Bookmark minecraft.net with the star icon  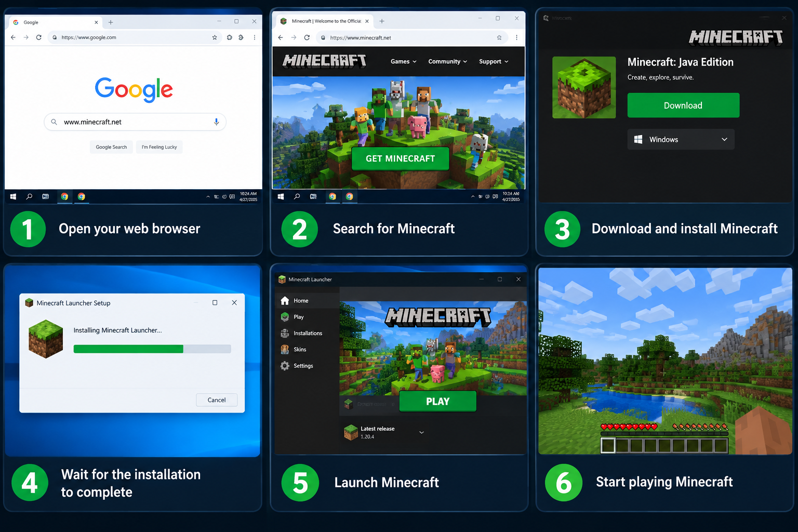click(x=499, y=37)
